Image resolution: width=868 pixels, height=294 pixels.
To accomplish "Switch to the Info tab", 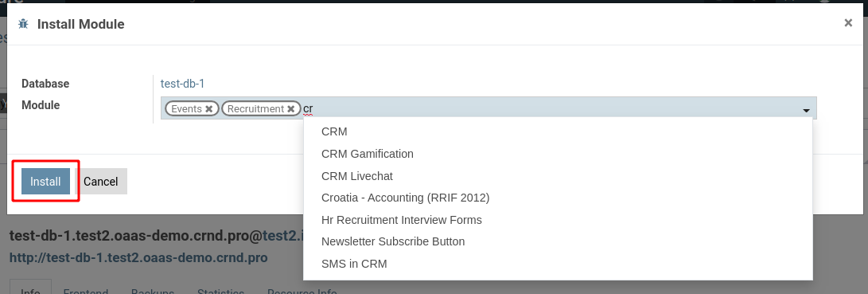I will pyautogui.click(x=30, y=289).
